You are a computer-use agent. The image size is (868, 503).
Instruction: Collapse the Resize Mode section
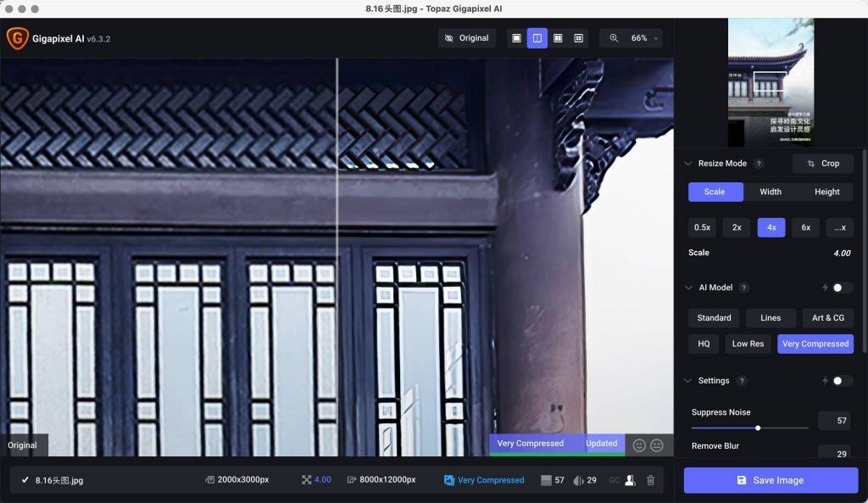coord(688,164)
